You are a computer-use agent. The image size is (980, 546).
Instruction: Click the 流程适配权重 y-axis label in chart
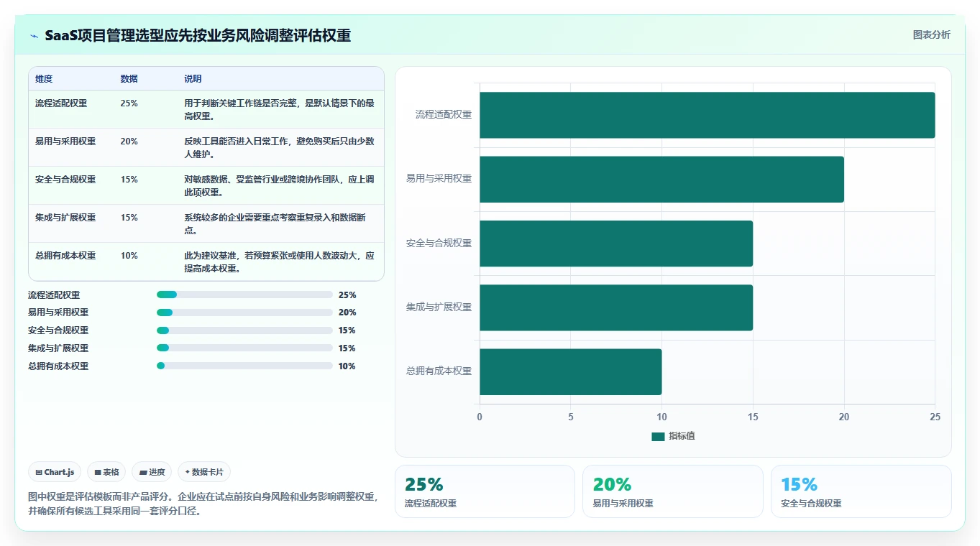(444, 115)
